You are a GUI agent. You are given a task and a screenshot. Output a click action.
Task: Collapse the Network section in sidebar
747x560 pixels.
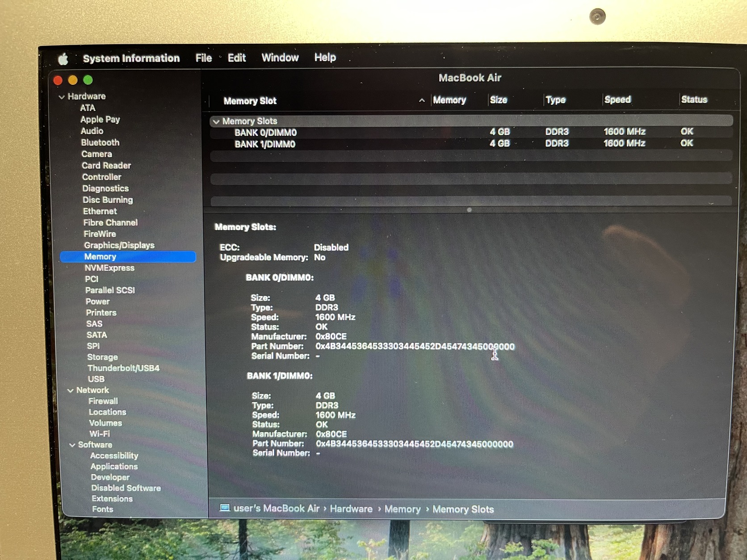pyautogui.click(x=70, y=391)
